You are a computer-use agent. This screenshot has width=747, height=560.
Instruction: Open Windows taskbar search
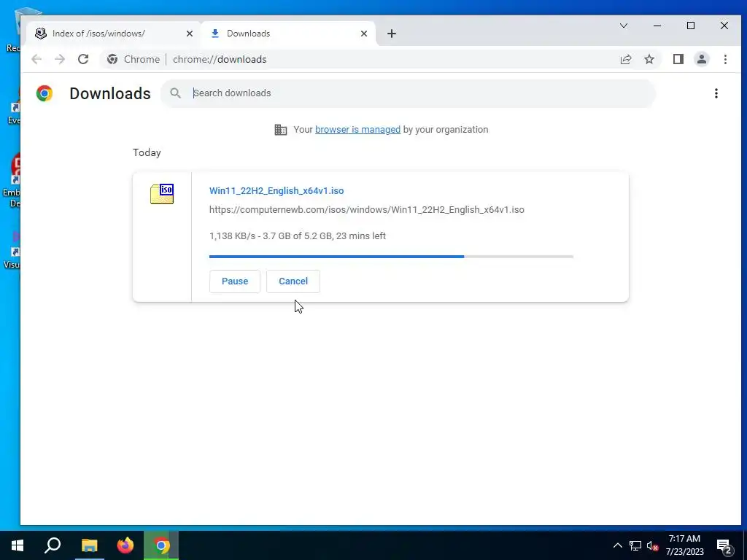tap(53, 545)
